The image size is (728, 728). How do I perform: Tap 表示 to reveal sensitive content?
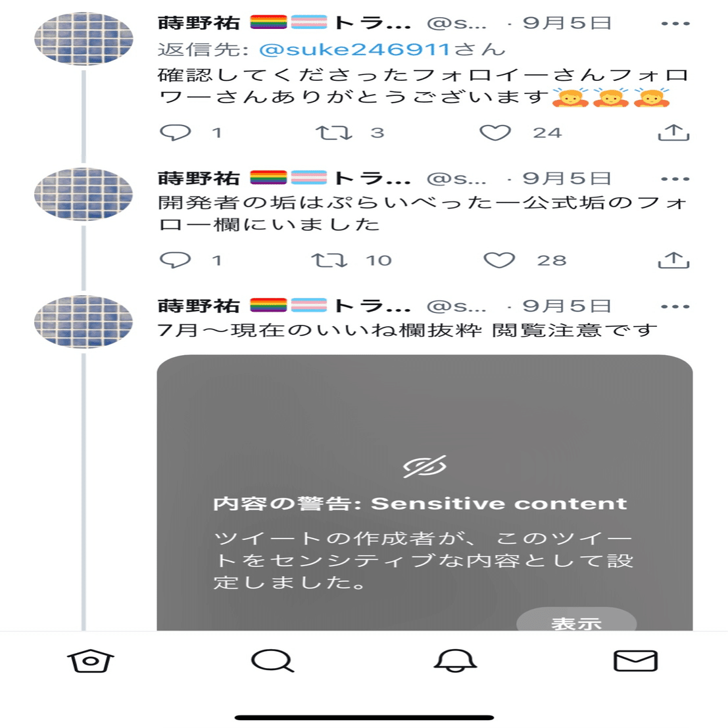[576, 619]
